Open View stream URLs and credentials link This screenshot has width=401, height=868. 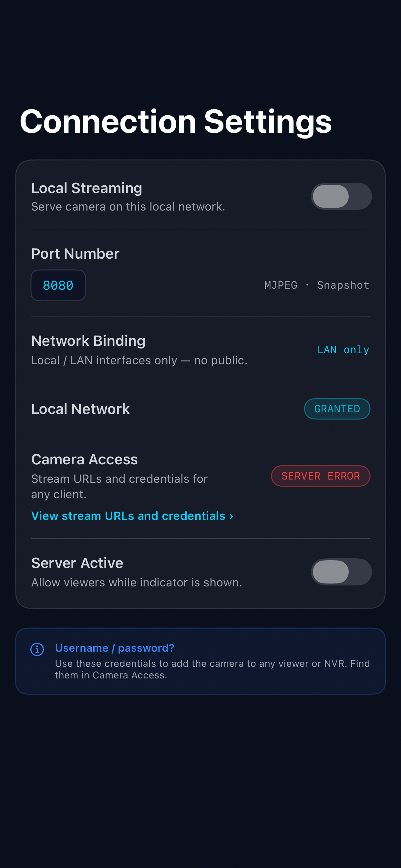[132, 516]
